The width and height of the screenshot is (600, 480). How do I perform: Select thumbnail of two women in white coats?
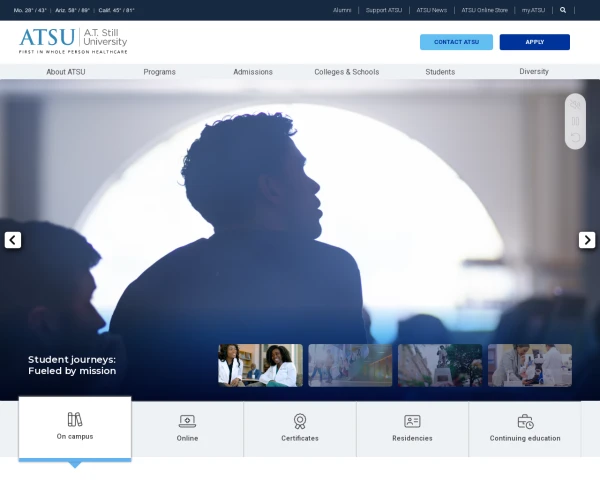click(260, 365)
